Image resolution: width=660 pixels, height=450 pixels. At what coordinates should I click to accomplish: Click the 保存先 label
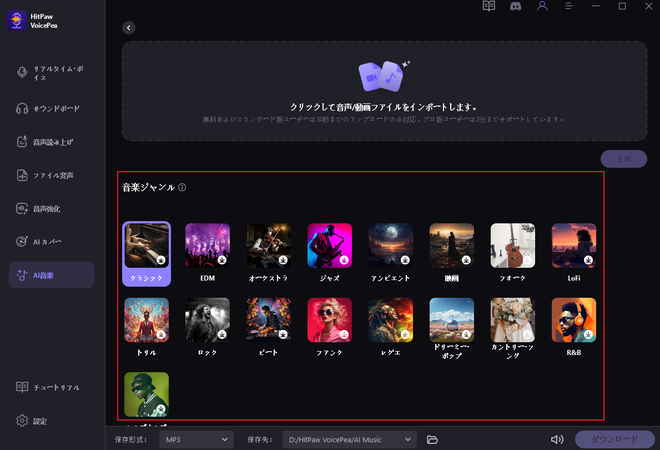[259, 439]
